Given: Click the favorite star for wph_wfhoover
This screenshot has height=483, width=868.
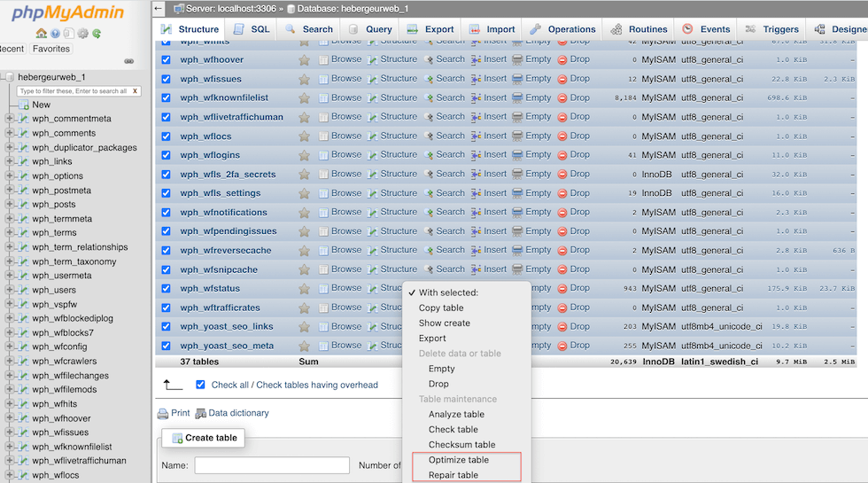Looking at the screenshot, I should (x=304, y=60).
